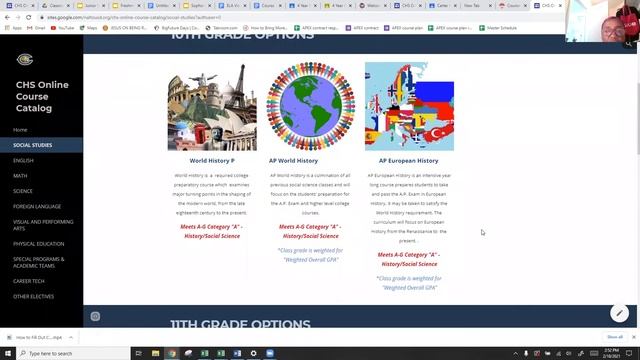Click the browser forward arrow

18,18
